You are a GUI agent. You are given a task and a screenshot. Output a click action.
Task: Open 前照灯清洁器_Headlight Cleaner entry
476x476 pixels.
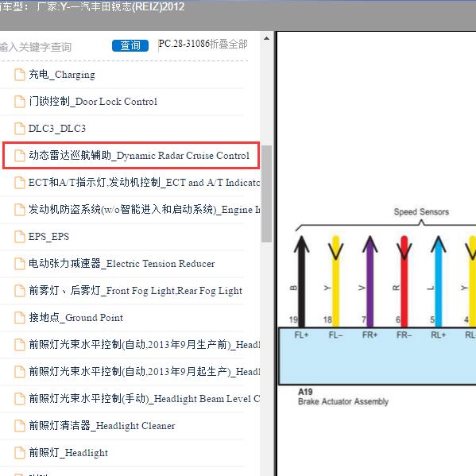coord(102,426)
